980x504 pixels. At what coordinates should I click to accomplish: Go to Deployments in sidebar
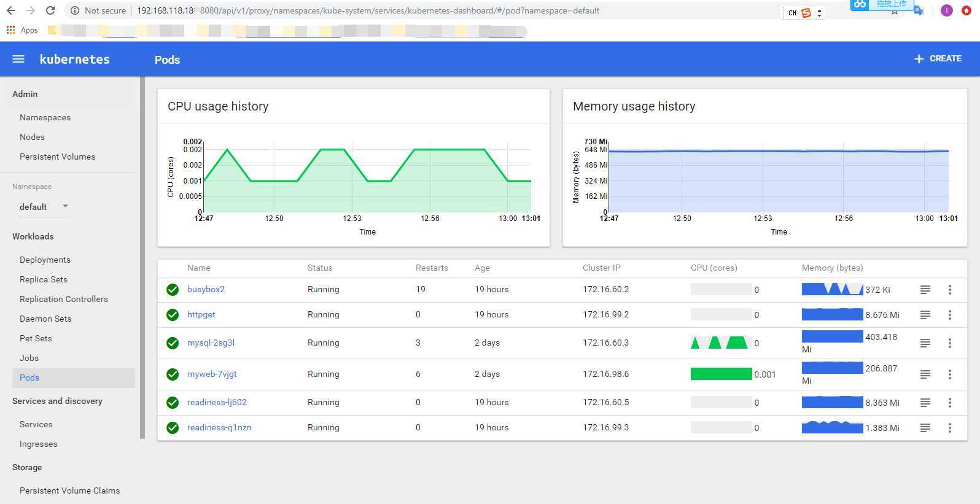(45, 260)
